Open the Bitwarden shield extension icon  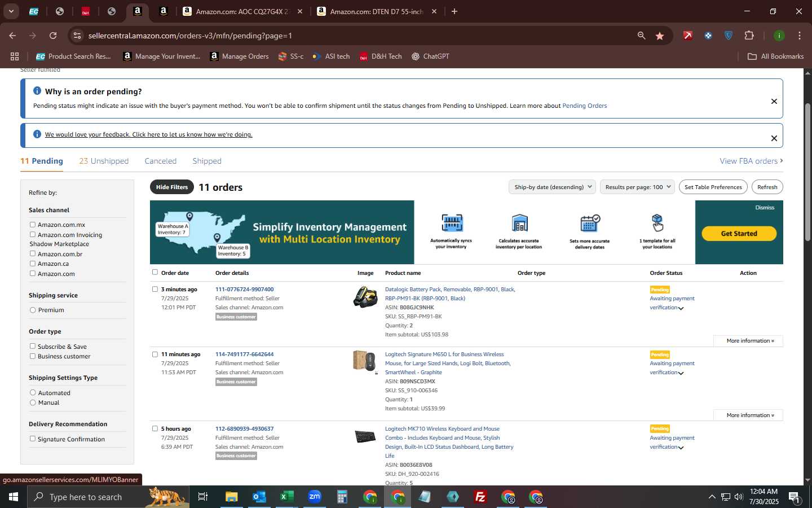click(729, 36)
